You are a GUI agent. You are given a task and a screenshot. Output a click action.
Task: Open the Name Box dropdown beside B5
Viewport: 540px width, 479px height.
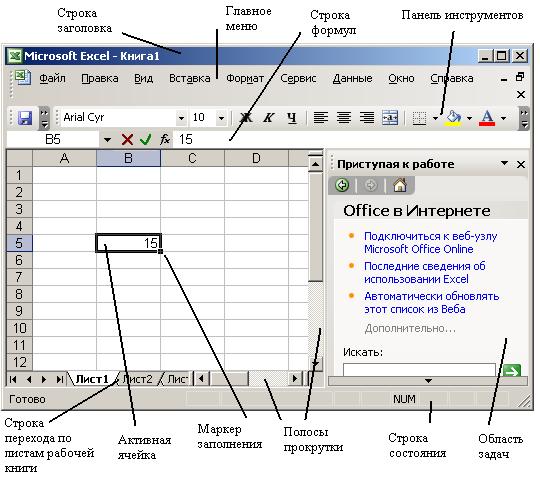(107, 140)
